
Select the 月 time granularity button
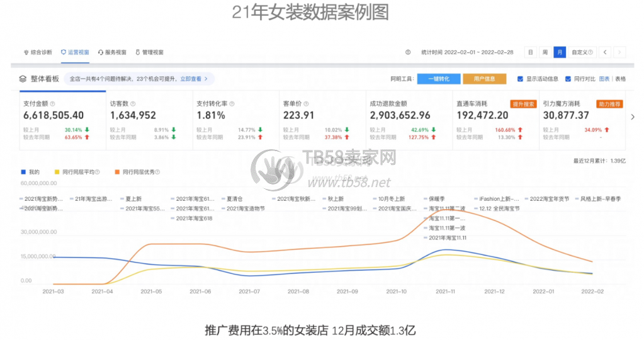(x=560, y=52)
